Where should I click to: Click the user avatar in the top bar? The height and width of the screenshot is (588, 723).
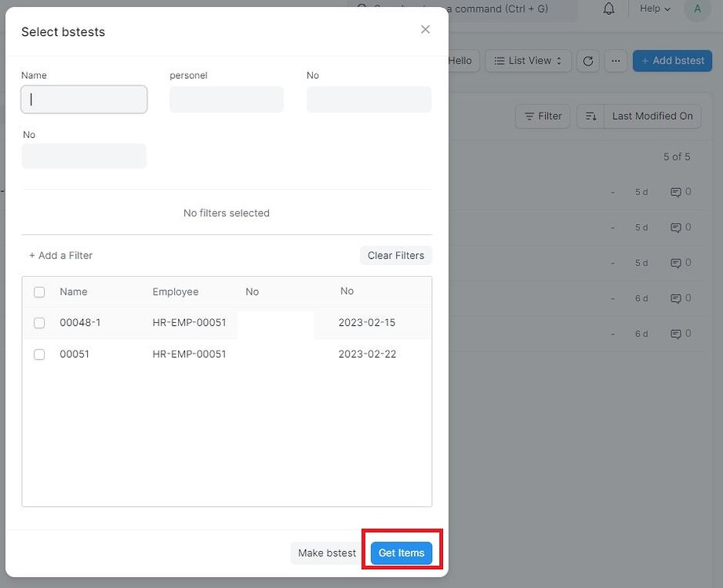tap(696, 9)
